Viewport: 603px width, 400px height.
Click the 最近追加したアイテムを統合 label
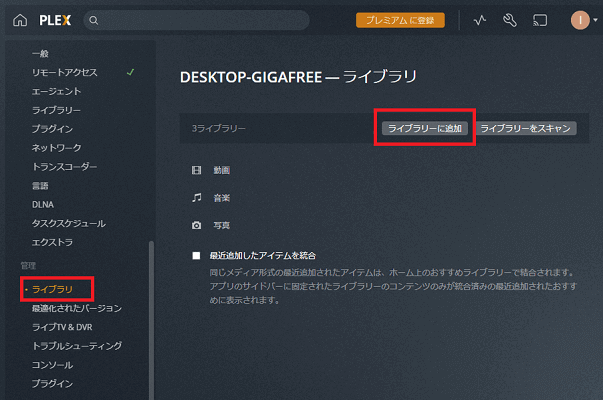[x=263, y=255]
